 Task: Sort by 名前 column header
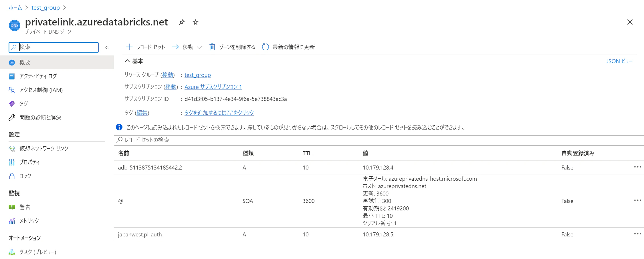(x=124, y=153)
